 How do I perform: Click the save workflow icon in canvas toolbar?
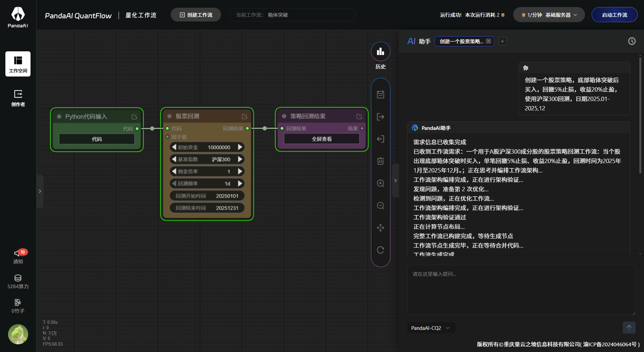click(x=380, y=95)
